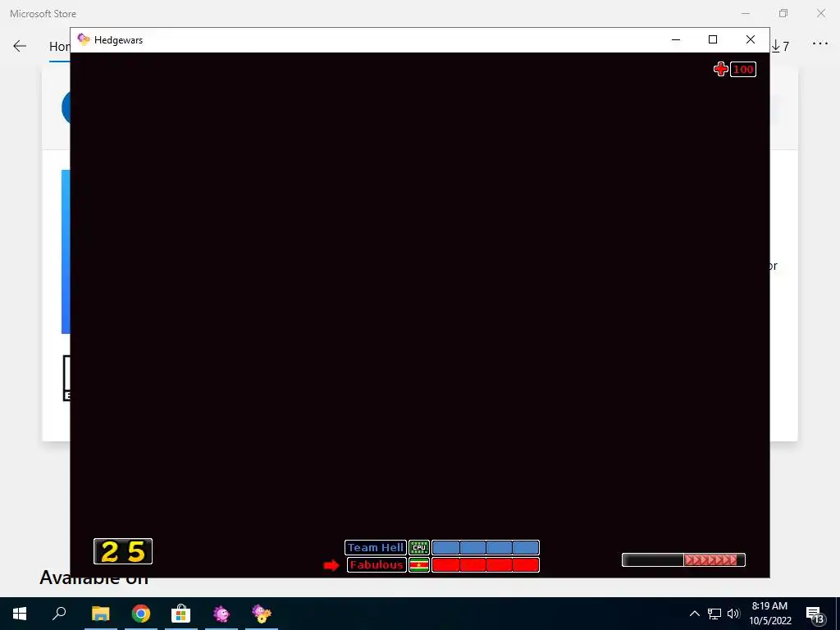Switch to Microsoft Store taskbar icon

pyautogui.click(x=181, y=614)
